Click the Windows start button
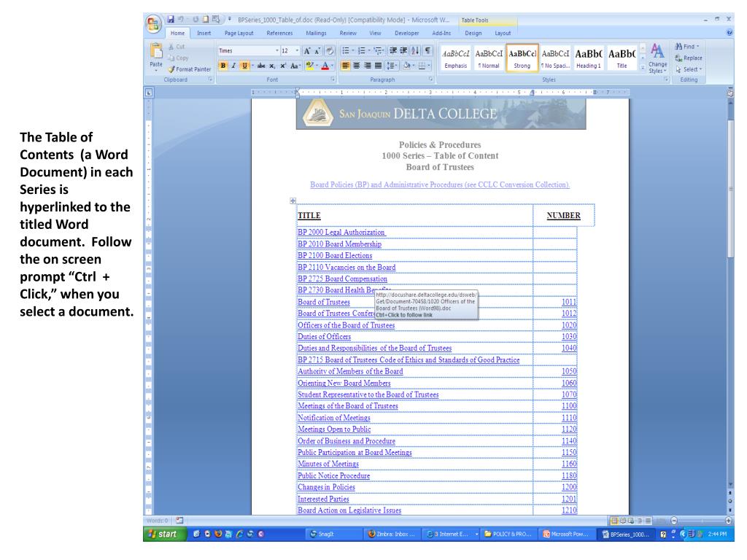 164,534
